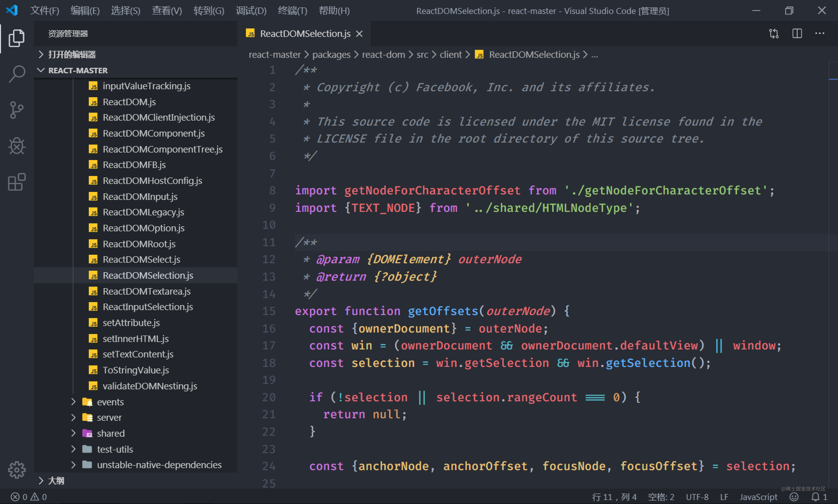Click the JavaScript language mode selector
This screenshot has height=504, width=838.
pos(758,497)
